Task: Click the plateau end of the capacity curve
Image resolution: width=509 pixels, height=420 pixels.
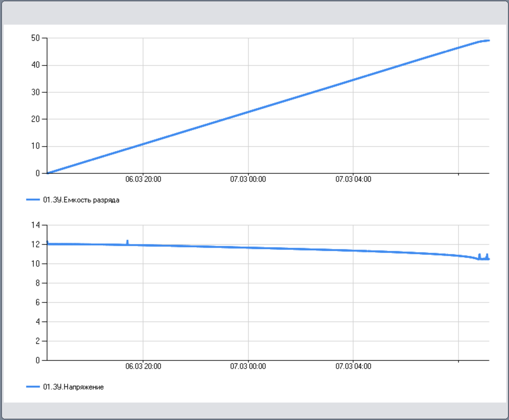Action: (486, 41)
